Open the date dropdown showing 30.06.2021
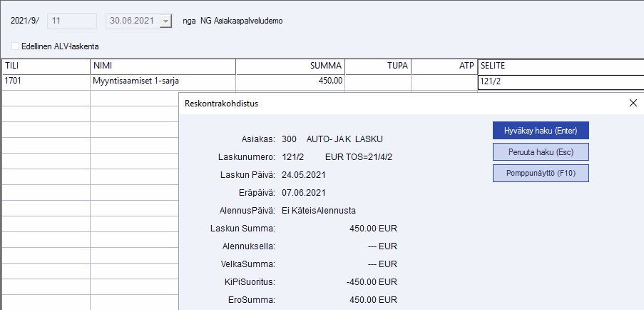 pos(166,21)
